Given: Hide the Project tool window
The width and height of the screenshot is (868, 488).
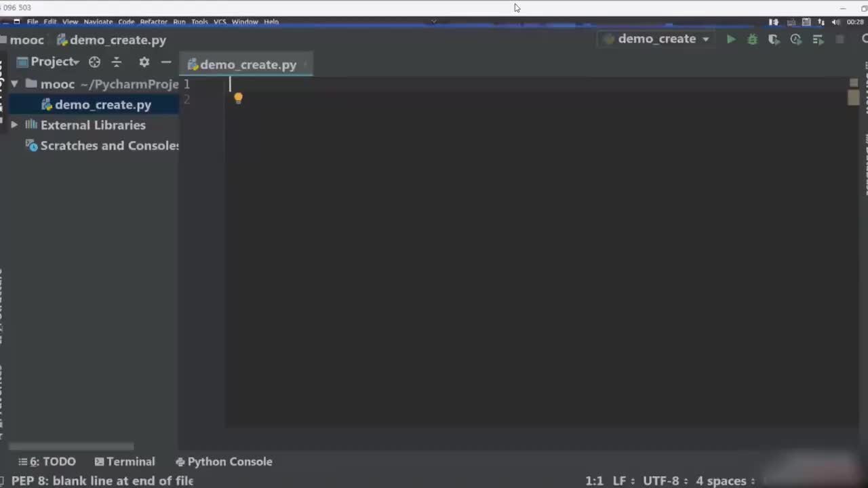Looking at the screenshot, I should pyautogui.click(x=166, y=62).
